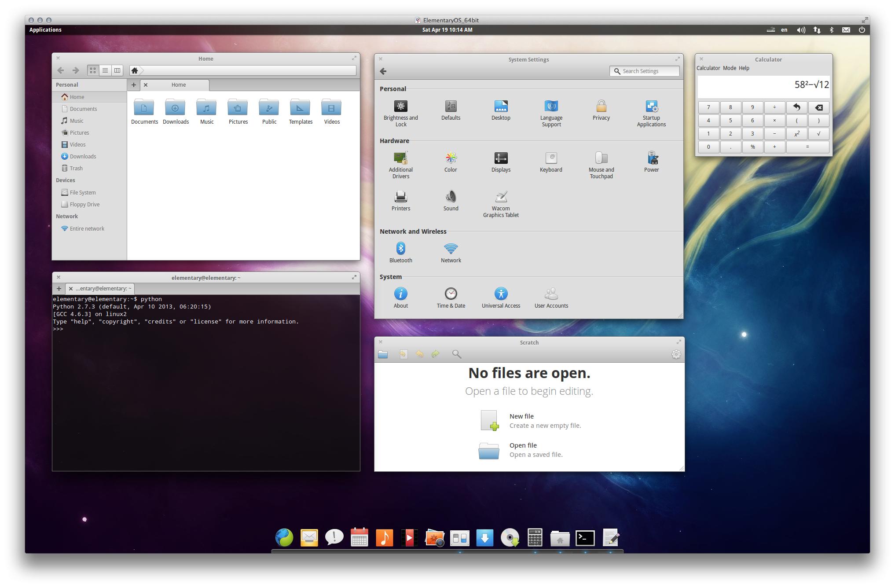The height and width of the screenshot is (588, 895).
Task: Click the square root button in Calculator
Action: coord(818,134)
